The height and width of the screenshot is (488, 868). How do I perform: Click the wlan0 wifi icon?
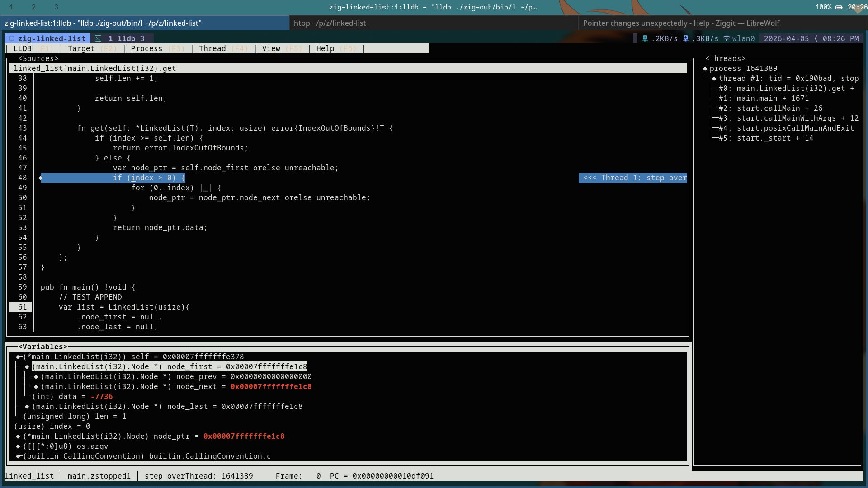click(x=726, y=39)
